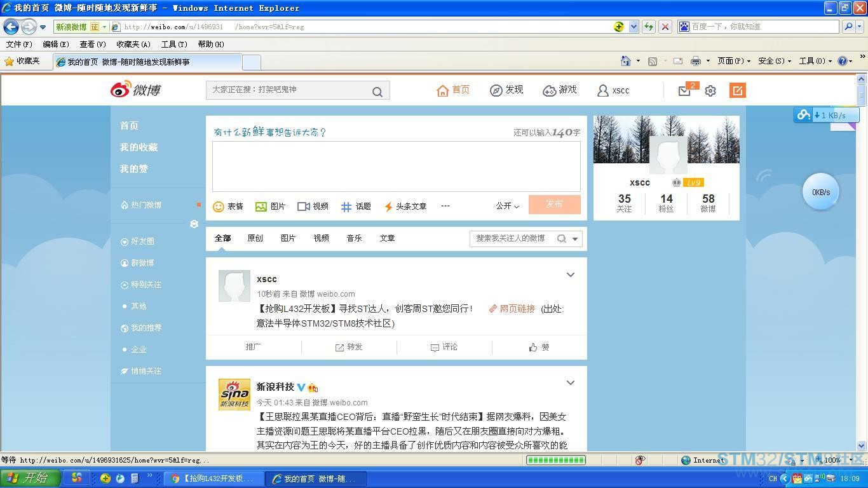Open the 文件(F) menu
This screenshot has height=488, width=868.
pos(19,44)
